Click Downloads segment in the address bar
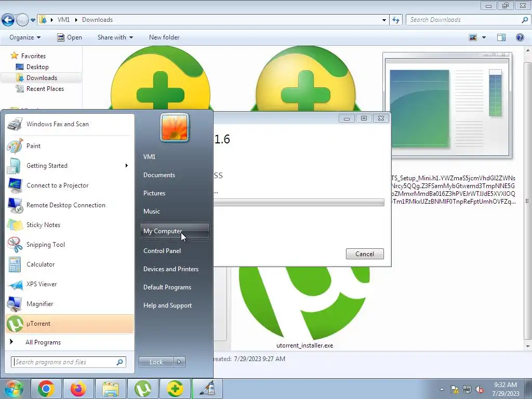The height and width of the screenshot is (399, 532). (97, 20)
